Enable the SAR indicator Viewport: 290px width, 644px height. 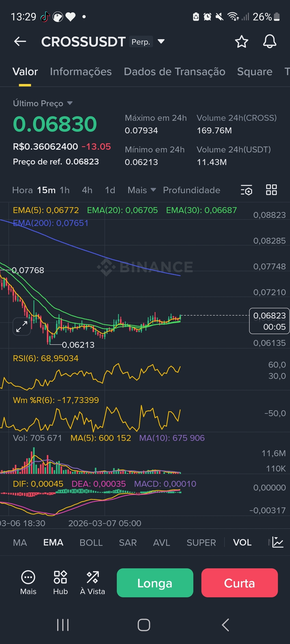coord(128,543)
